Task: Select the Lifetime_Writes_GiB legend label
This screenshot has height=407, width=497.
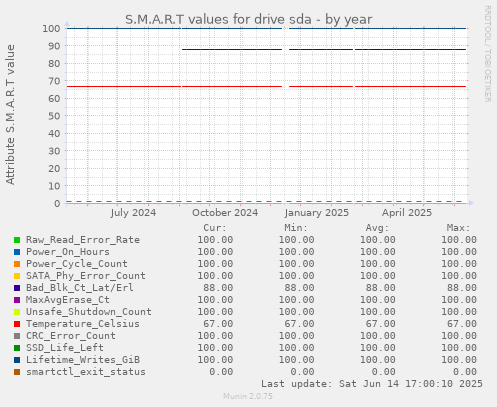Action: point(83,360)
